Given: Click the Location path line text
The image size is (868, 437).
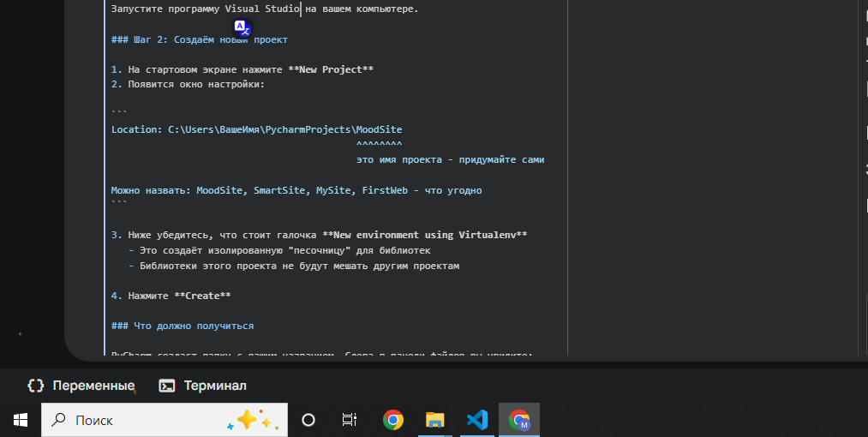Looking at the screenshot, I should 257,129.
